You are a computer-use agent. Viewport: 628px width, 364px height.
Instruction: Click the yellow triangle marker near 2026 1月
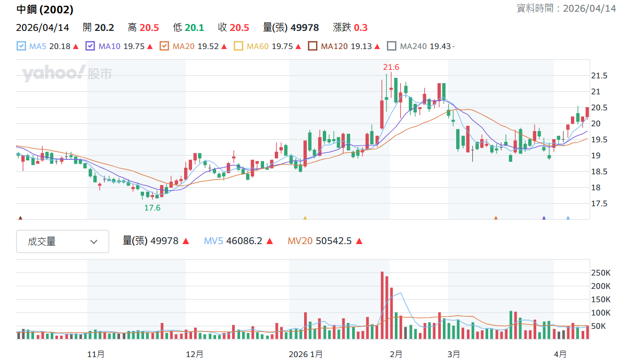[305, 217]
